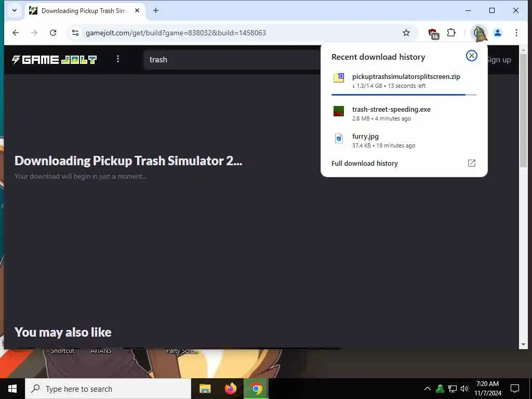The image size is (532, 399).
Task: Open Firefox from the taskbar
Action: point(230,389)
